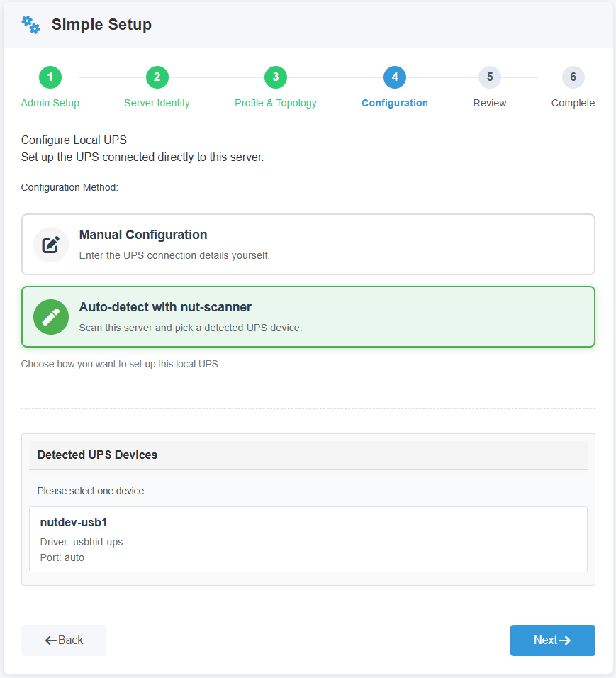Click the gears icon beside Simple Setup
The width and height of the screenshot is (616, 678).
pyautogui.click(x=30, y=25)
